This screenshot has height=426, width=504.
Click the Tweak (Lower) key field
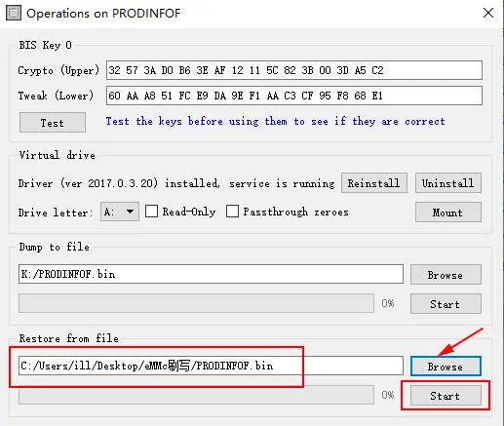(x=294, y=96)
